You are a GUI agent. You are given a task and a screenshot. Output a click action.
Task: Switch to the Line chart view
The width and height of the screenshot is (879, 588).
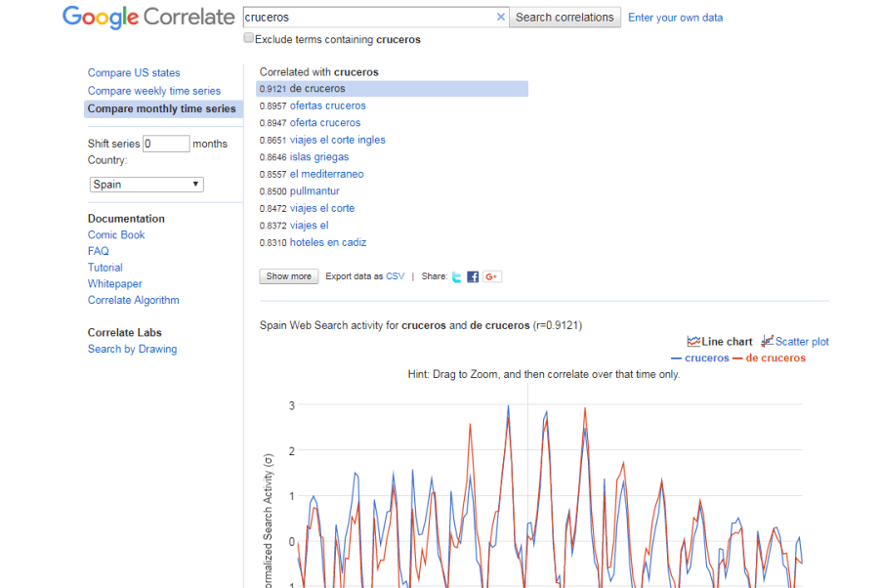pyautogui.click(x=720, y=342)
